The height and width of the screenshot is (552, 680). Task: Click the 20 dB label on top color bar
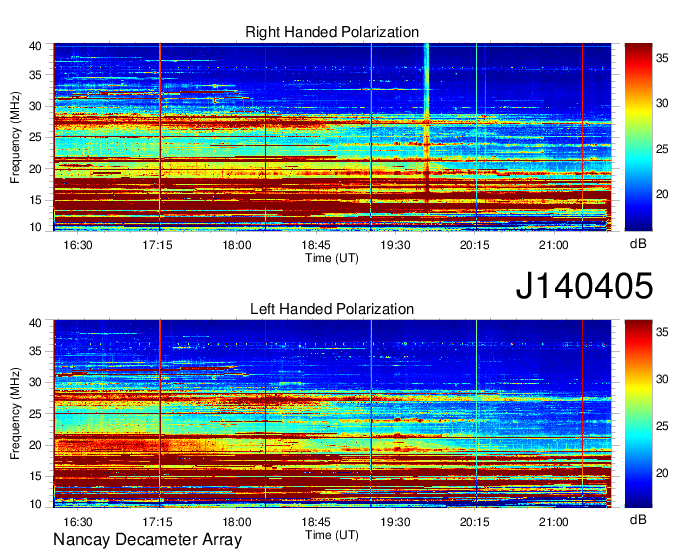(662, 194)
